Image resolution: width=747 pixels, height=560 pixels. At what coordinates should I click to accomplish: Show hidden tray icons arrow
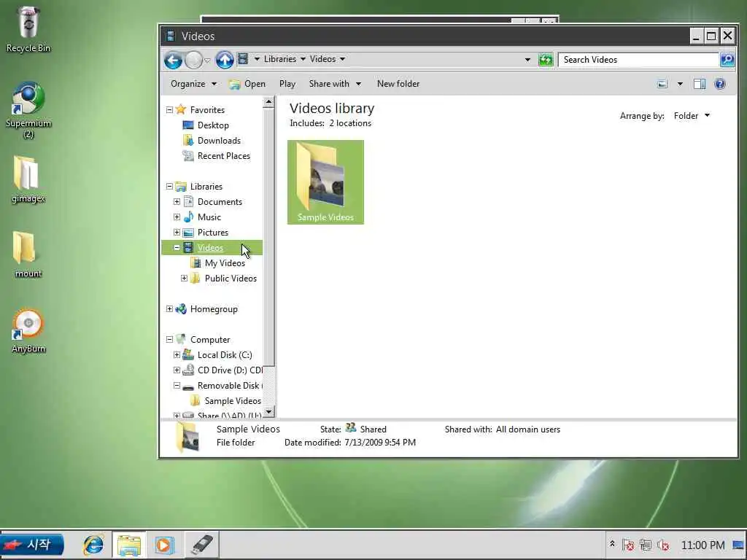[x=612, y=544]
